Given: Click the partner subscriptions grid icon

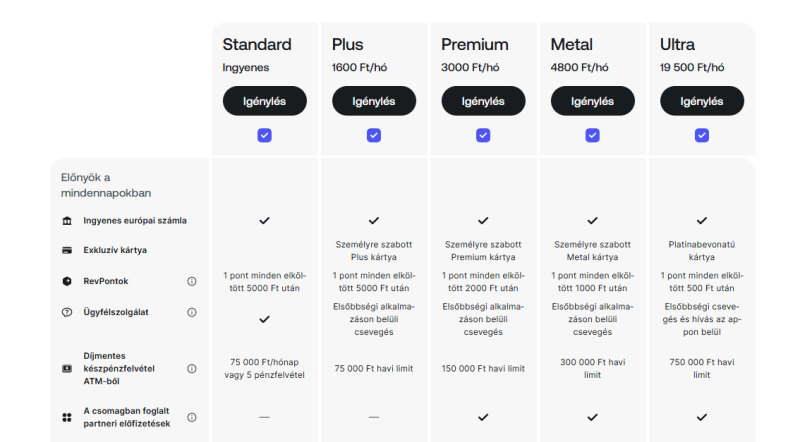Looking at the screenshot, I should coord(67,417).
